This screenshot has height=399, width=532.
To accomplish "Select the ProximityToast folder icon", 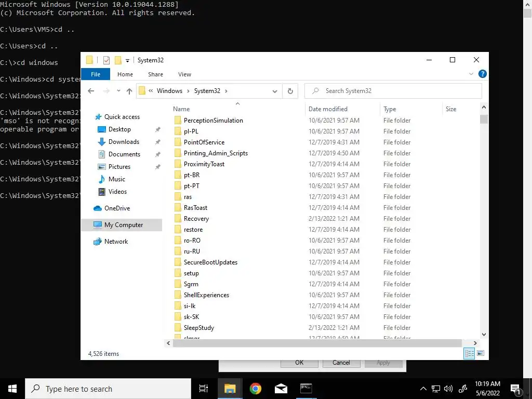I will click(x=178, y=164).
